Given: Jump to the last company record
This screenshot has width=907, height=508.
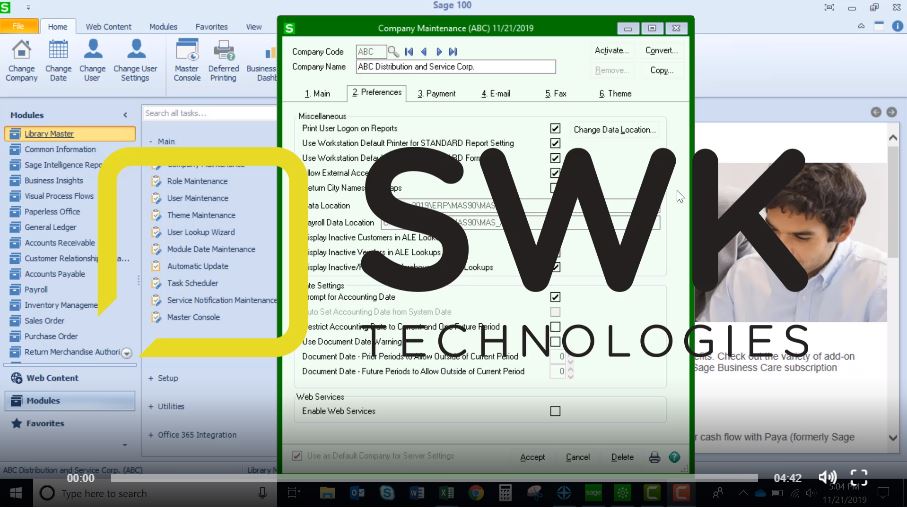Looking at the screenshot, I should 453,51.
